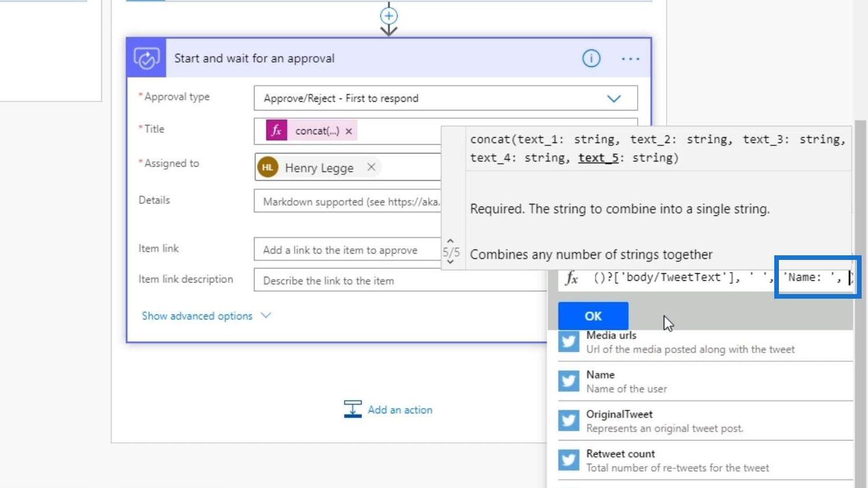
Task: Click the insert step plus icon above the approval card
Action: pyautogui.click(x=389, y=16)
